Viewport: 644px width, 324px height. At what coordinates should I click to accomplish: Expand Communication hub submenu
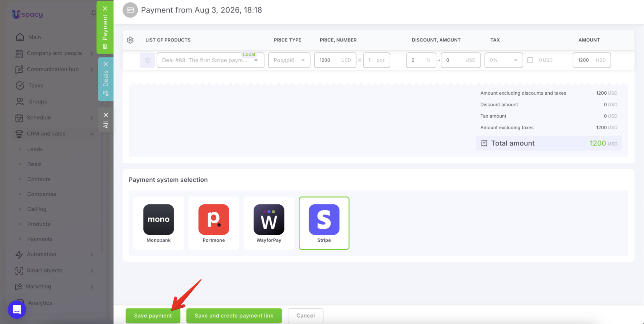(x=92, y=69)
